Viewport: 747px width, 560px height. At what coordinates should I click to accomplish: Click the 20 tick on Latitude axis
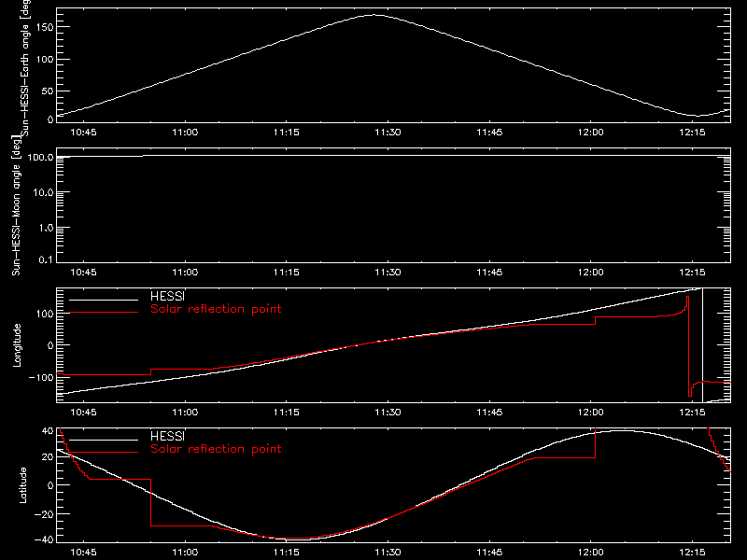click(x=48, y=457)
